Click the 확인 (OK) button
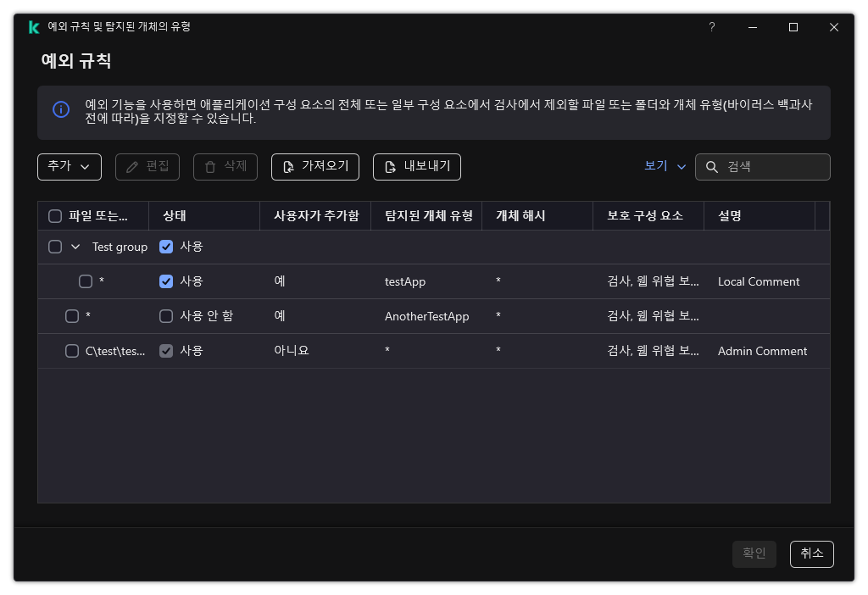868x595 pixels. point(754,553)
